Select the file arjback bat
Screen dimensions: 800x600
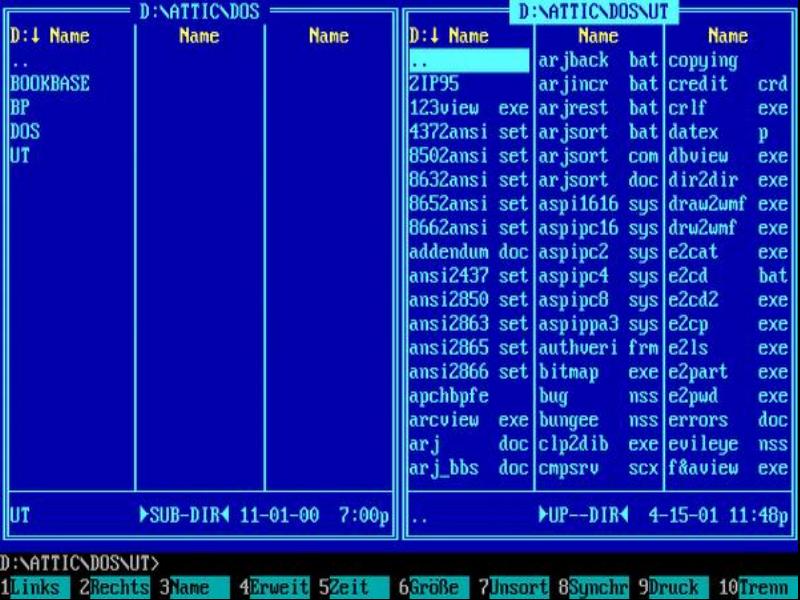[598, 60]
